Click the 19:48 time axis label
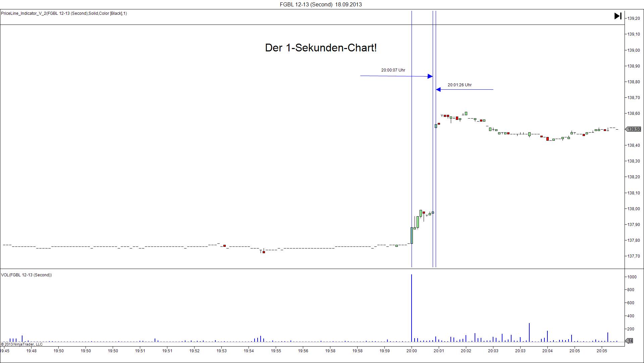 32,351
